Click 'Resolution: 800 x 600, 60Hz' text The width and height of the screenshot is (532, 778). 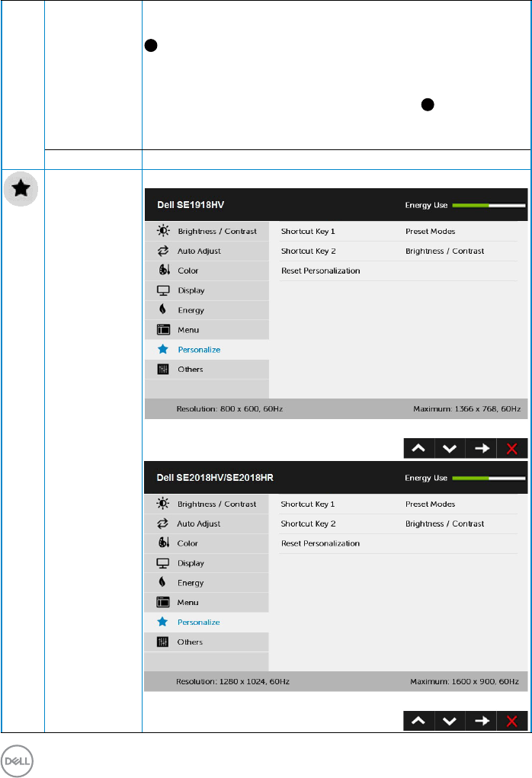click(x=229, y=409)
